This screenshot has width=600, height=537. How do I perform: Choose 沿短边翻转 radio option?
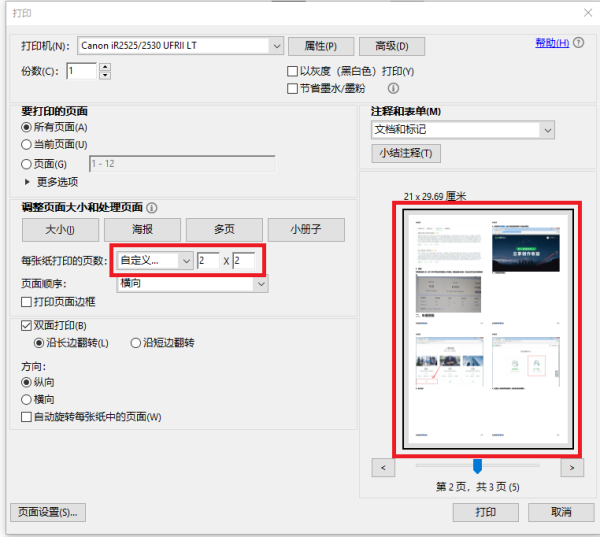click(x=135, y=343)
